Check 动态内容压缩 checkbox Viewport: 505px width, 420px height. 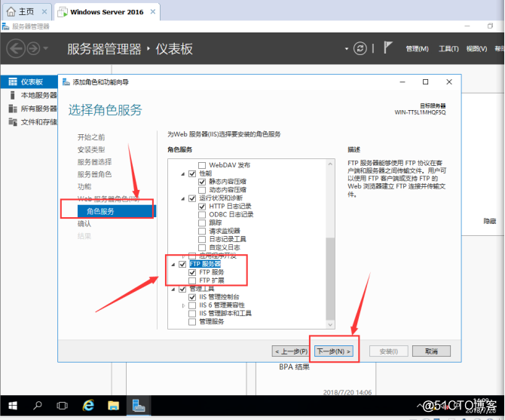tap(202, 190)
